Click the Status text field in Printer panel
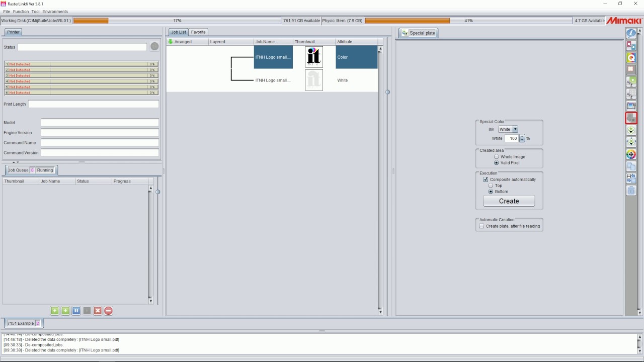This screenshot has width=644, height=362. [x=82, y=47]
